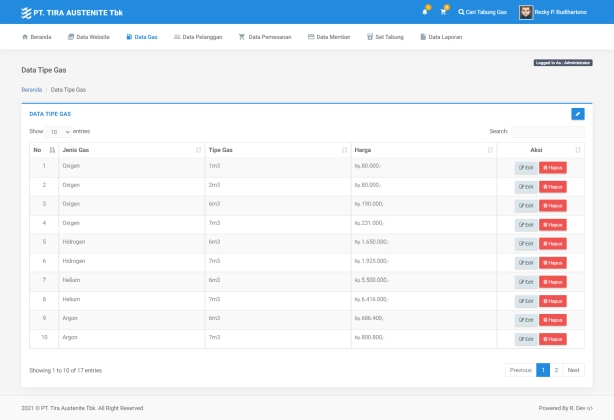Go to page 2 of table

tap(556, 370)
